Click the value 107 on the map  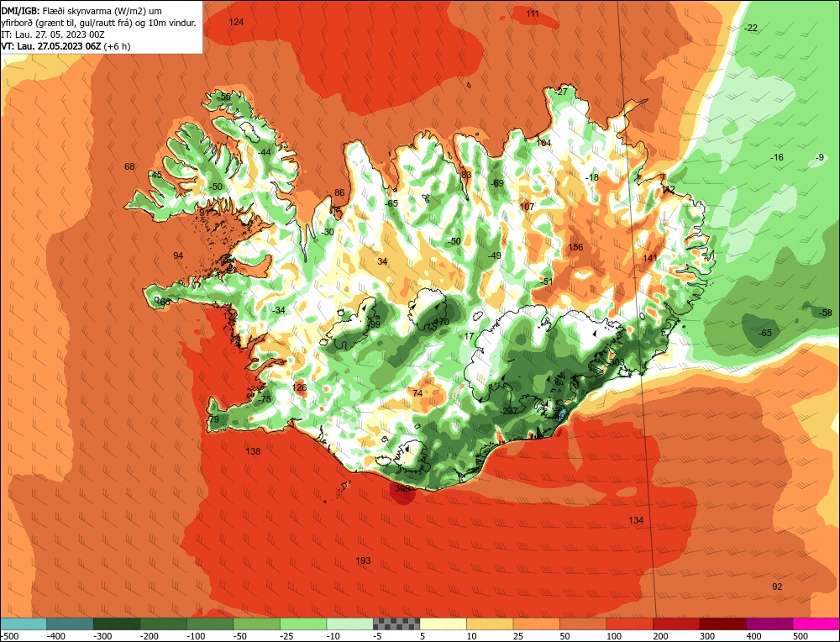click(x=528, y=207)
